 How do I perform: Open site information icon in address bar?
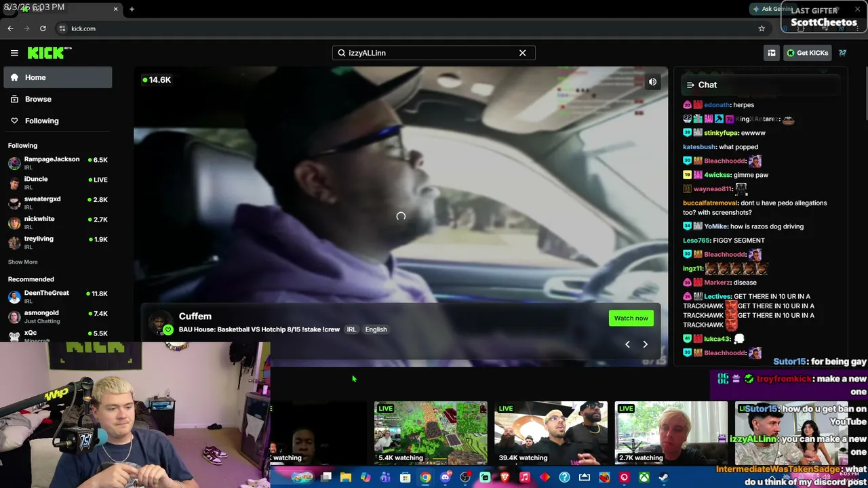click(62, 28)
